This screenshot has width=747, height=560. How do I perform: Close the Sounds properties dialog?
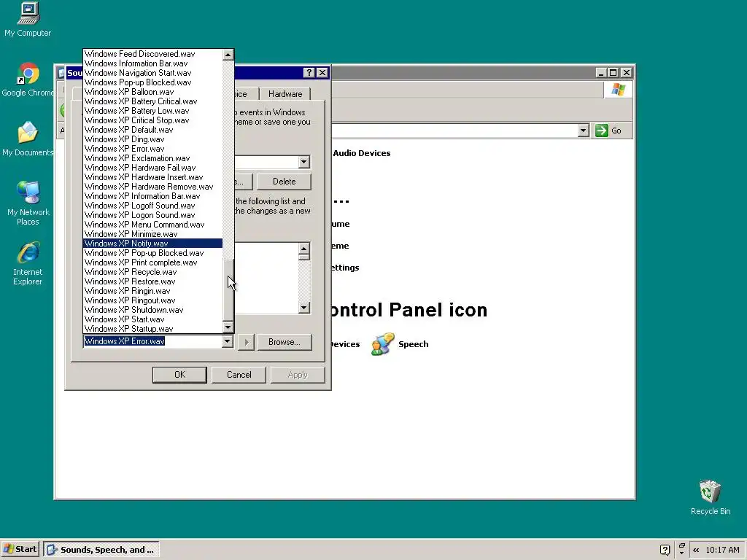322,72
